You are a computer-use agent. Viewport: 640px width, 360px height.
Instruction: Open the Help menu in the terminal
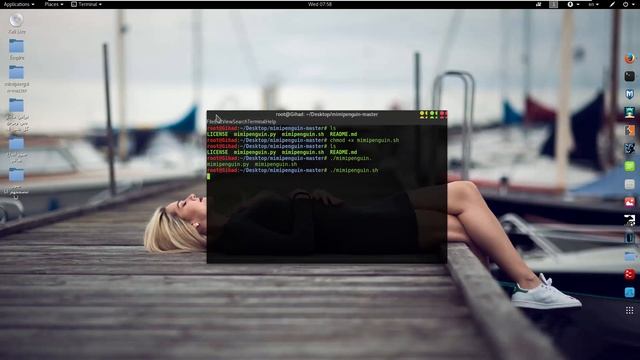pos(271,122)
